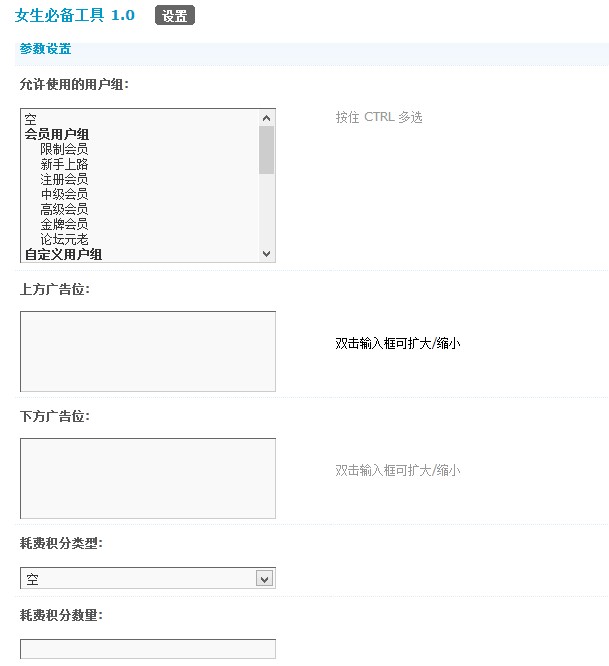Focus the 下方广告位 text area
This screenshot has height=666, width=609.
148,478
